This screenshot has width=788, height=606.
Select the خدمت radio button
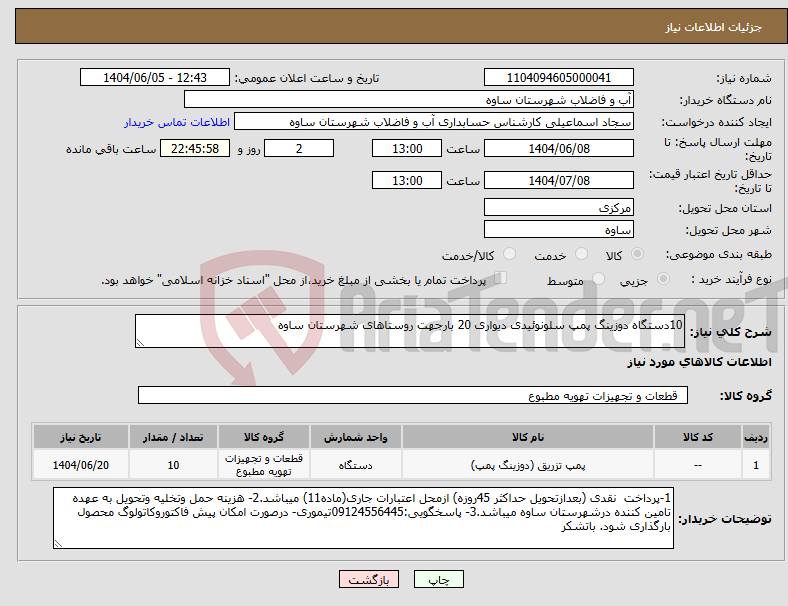(x=581, y=254)
